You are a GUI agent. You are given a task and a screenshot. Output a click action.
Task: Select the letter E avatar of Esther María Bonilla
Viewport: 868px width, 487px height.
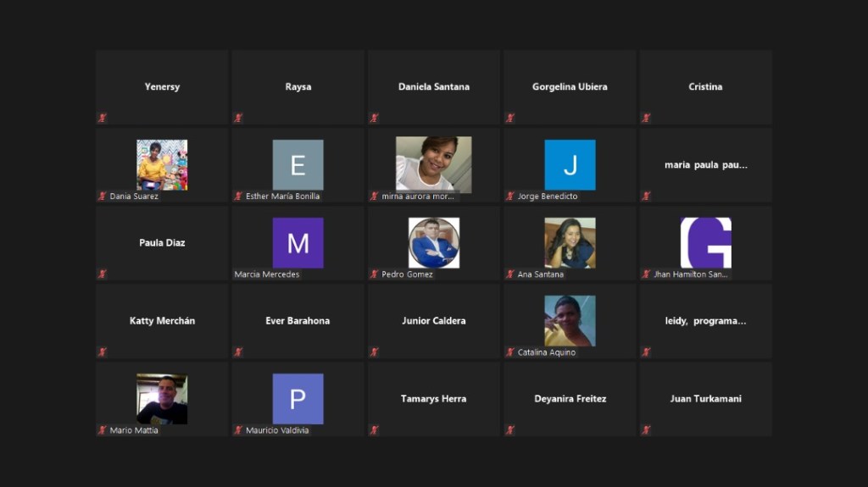pyautogui.click(x=298, y=164)
